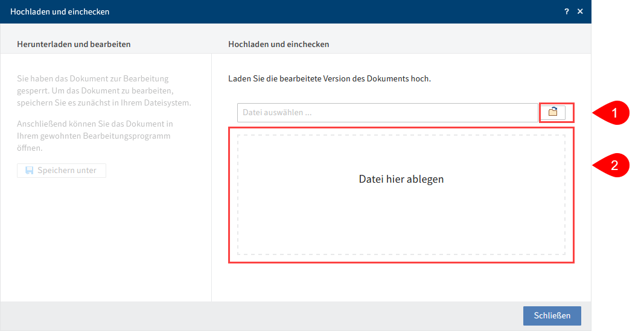644x331 pixels.
Task: Close the Hochladen und einchecken dialog
Action: tap(580, 11)
